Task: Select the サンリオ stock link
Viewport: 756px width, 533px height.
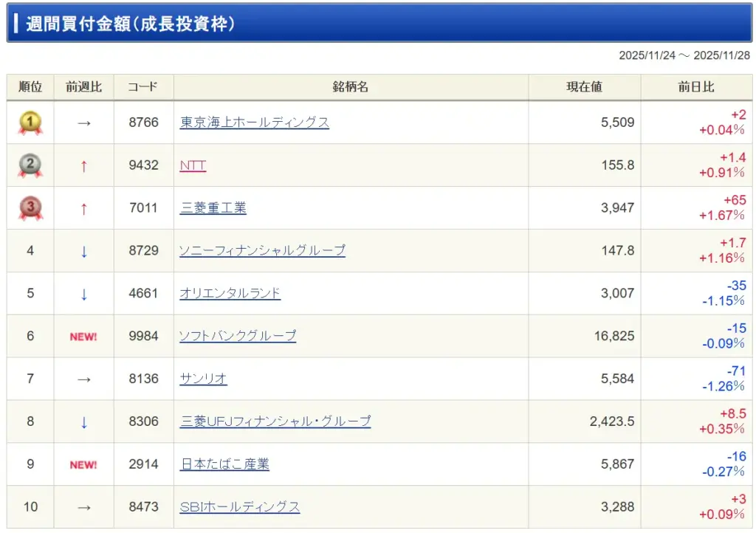Action: click(x=203, y=379)
